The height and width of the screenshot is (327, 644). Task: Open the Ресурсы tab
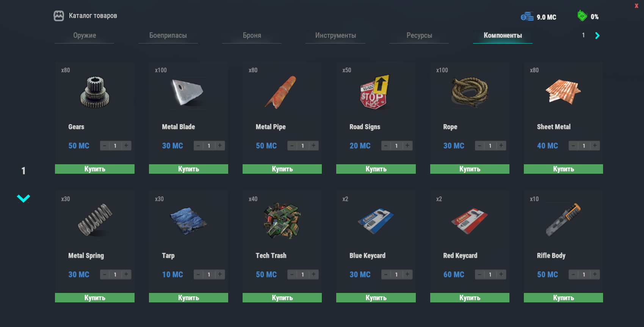click(x=419, y=36)
